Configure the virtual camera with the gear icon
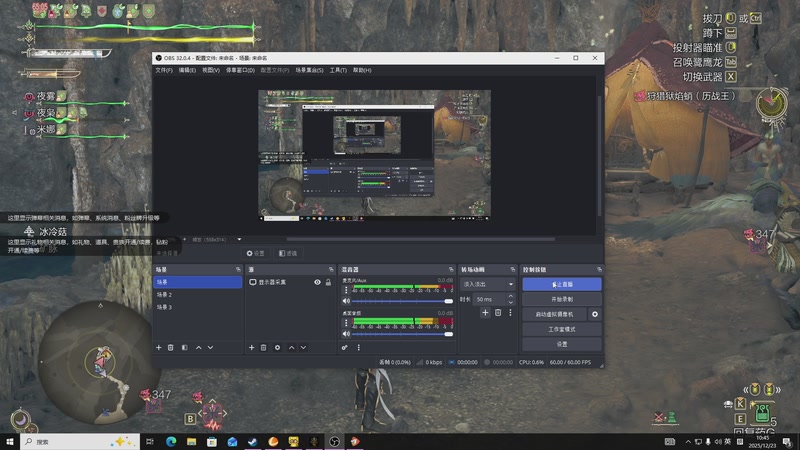The width and height of the screenshot is (800, 450). [x=595, y=314]
